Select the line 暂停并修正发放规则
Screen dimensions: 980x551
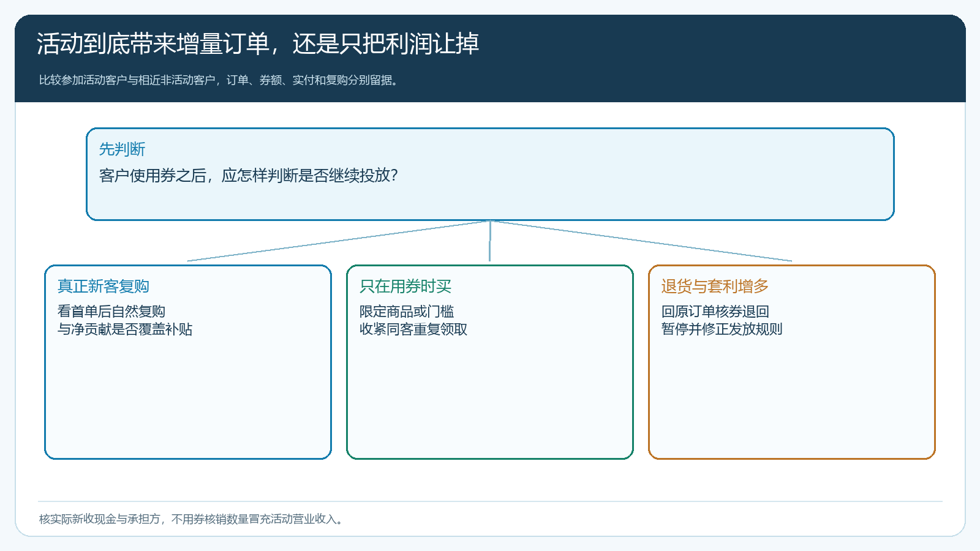pos(722,329)
